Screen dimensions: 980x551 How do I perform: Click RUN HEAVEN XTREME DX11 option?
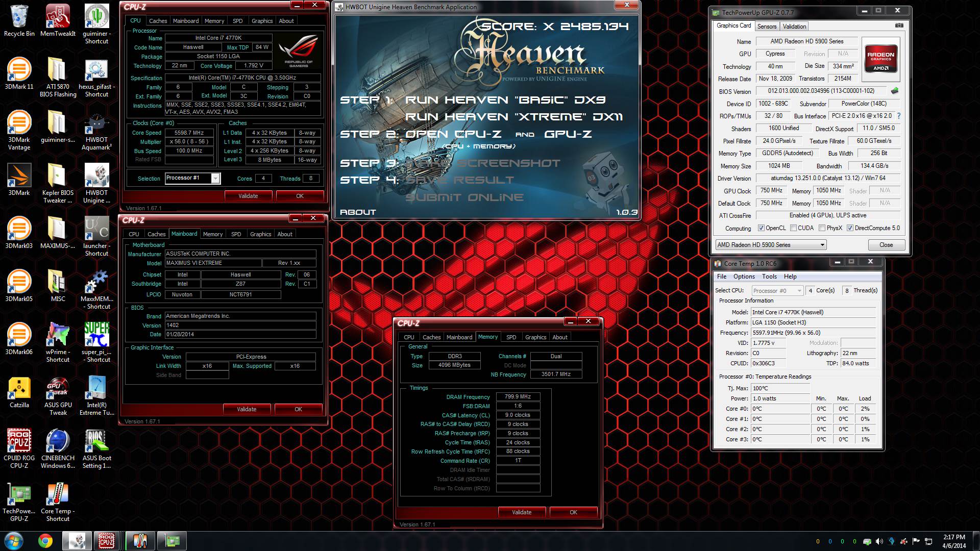pyautogui.click(x=514, y=117)
